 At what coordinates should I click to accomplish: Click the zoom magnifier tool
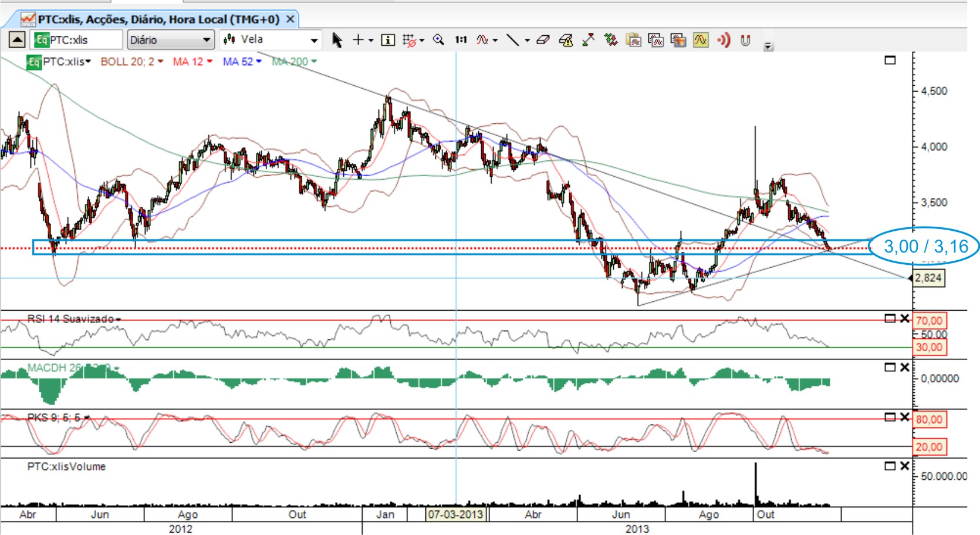pos(438,40)
